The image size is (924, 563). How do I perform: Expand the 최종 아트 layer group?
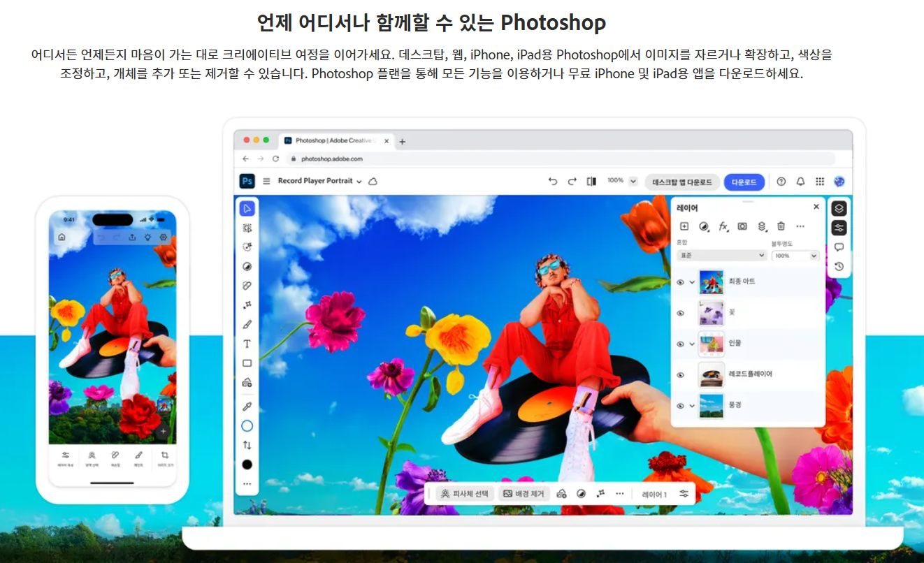pos(692,282)
